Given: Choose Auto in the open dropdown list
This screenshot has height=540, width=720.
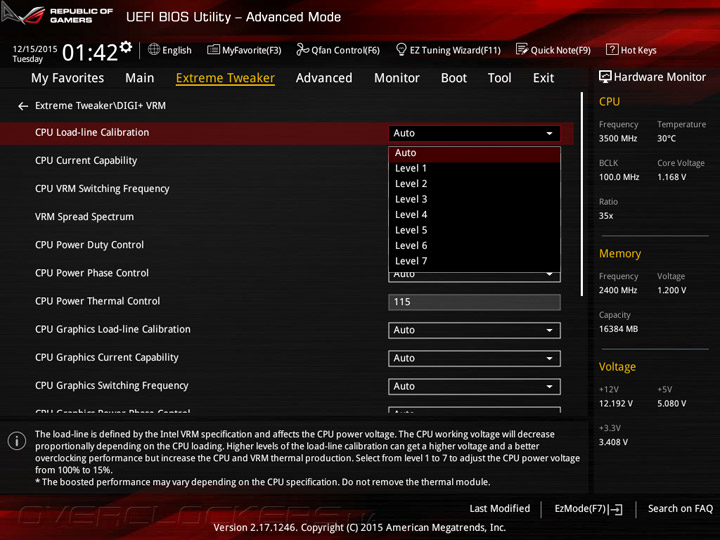Looking at the screenshot, I should click(474, 153).
